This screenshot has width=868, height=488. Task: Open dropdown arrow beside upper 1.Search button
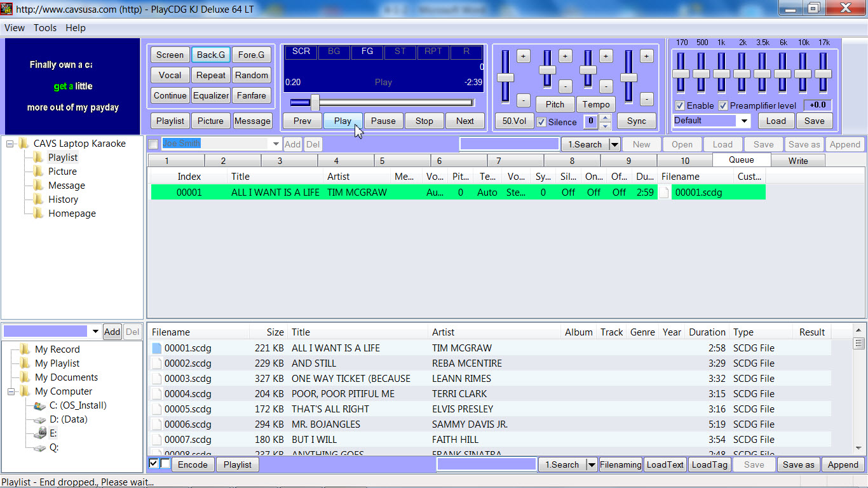614,144
